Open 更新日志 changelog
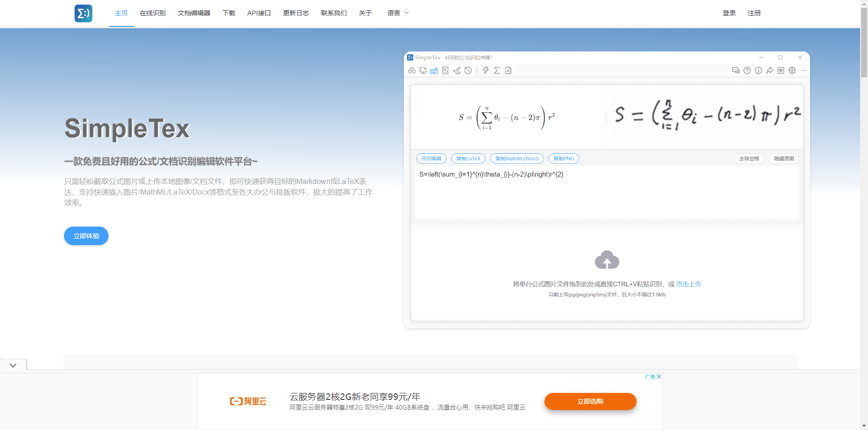This screenshot has width=868, height=430. 296,13
